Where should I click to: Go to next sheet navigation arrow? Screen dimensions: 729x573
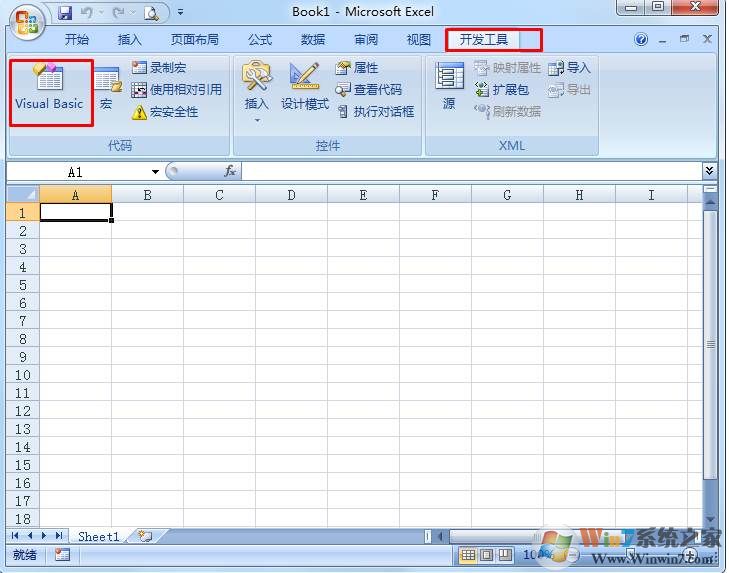point(44,536)
